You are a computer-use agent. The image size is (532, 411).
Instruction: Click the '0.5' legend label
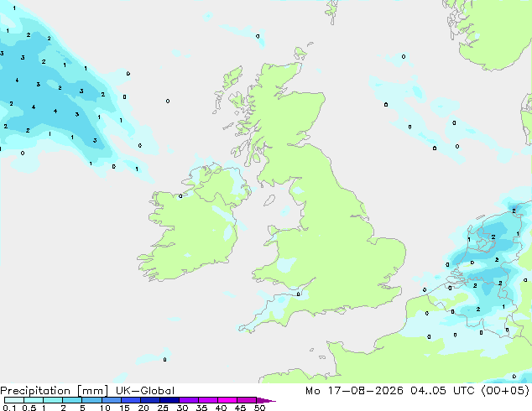point(29,408)
